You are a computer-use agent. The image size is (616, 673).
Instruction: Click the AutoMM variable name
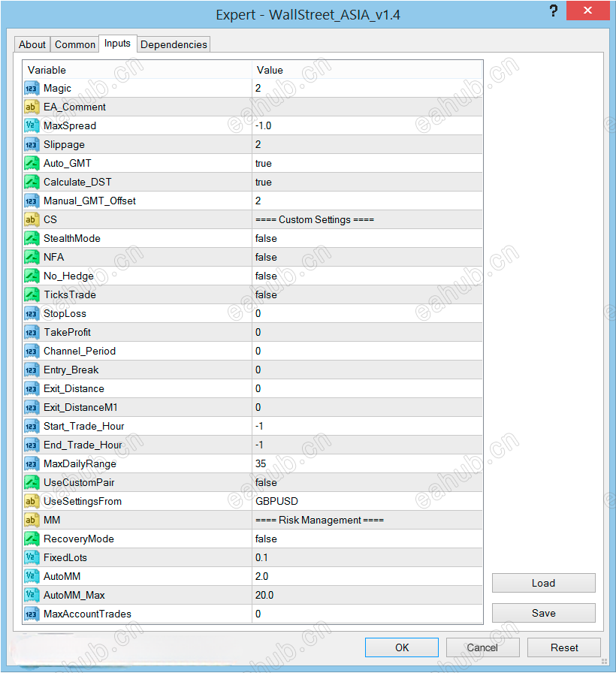[62, 576]
